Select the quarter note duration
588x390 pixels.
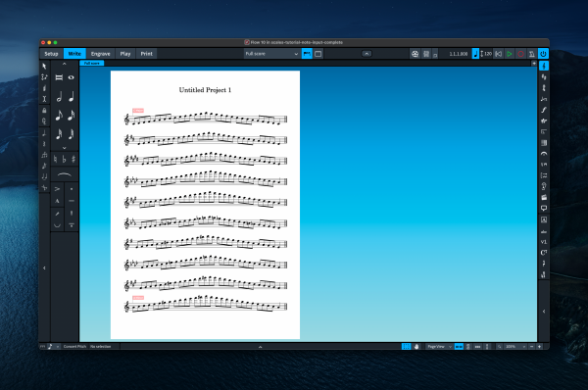click(x=72, y=97)
